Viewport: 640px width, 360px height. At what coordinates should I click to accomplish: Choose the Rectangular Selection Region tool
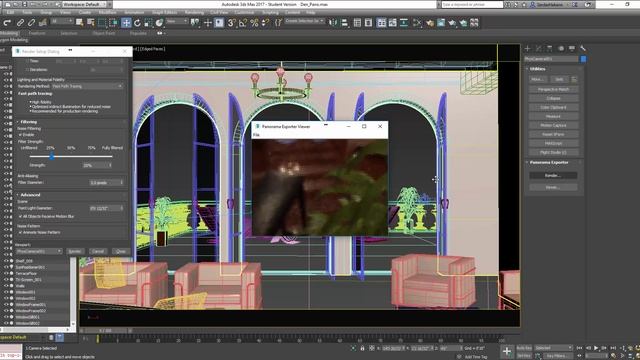(x=102, y=23)
